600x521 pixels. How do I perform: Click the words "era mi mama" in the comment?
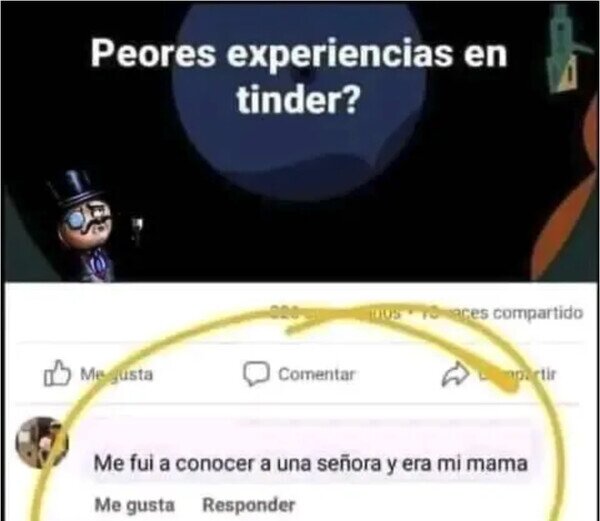[465, 463]
